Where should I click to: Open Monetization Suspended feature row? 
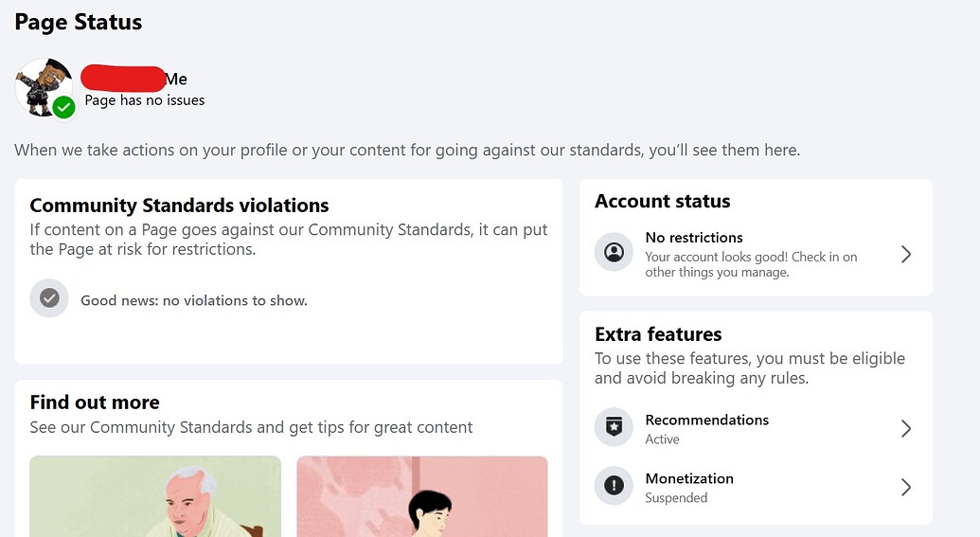[756, 487]
